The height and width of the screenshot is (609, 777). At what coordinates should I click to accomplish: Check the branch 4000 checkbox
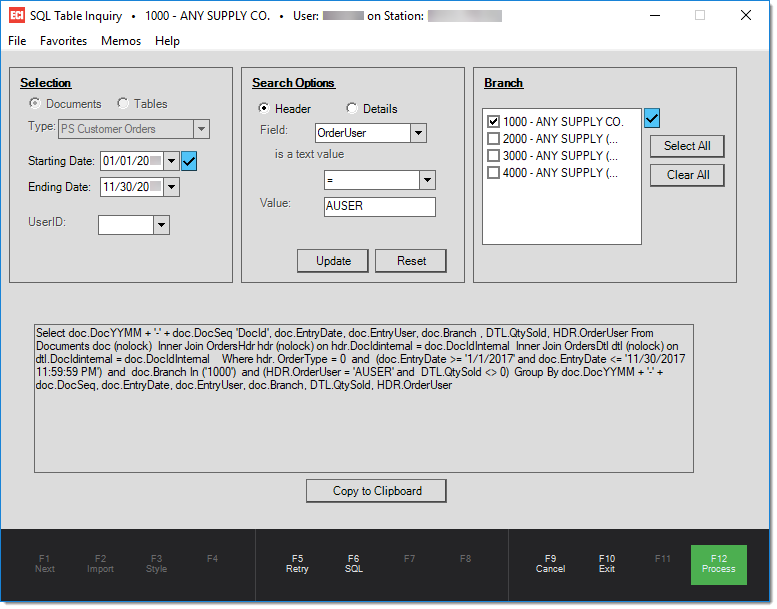click(x=494, y=172)
